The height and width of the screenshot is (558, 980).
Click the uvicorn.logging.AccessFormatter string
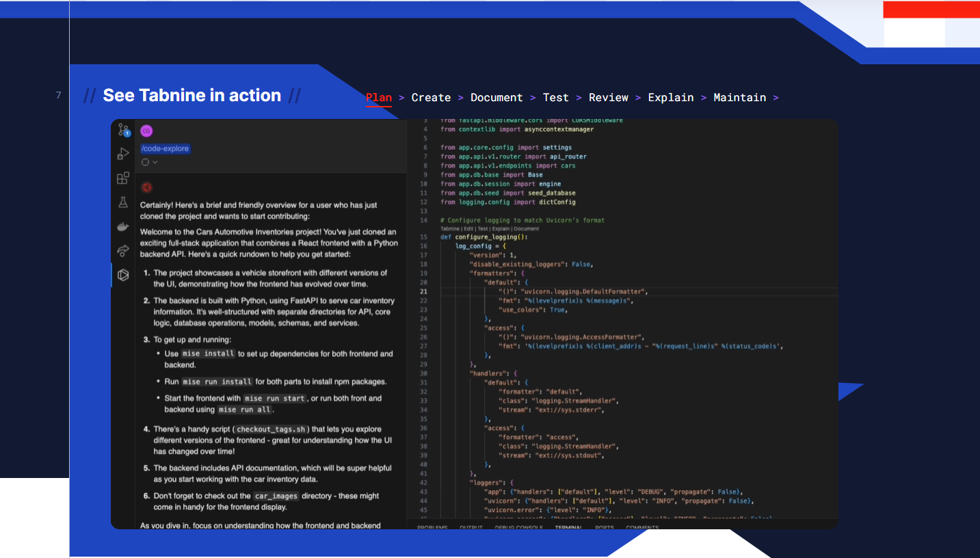(582, 337)
